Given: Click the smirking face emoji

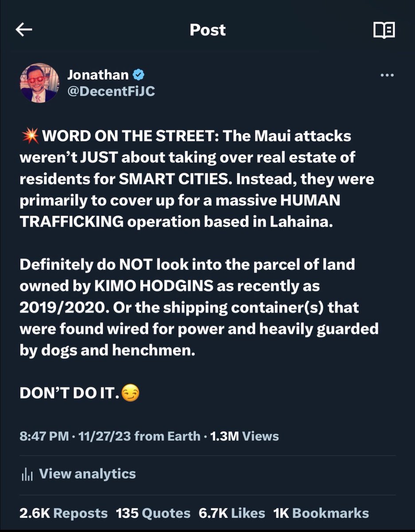Looking at the screenshot, I should click(130, 394).
